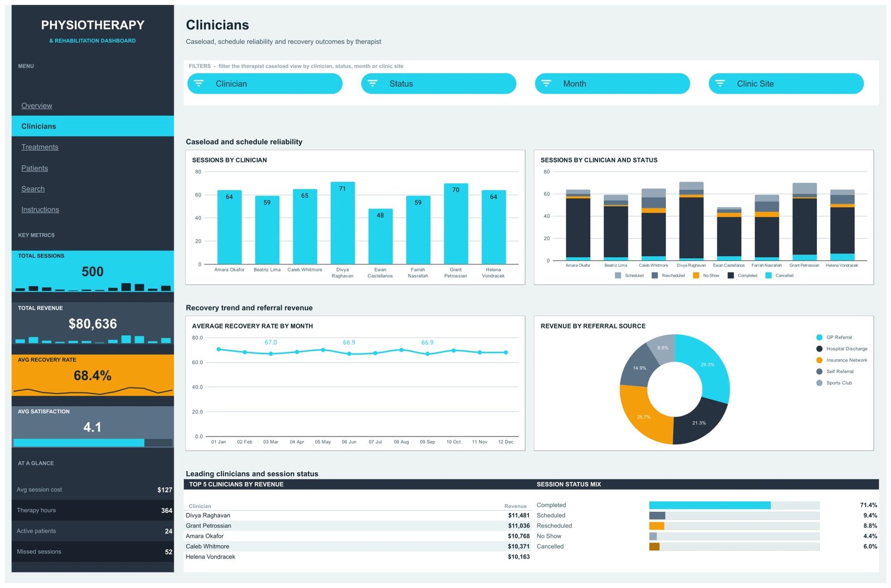Viewport: 891px width, 588px height.
Task: Click the Avg Satisfaction progress bar
Action: click(x=92, y=443)
